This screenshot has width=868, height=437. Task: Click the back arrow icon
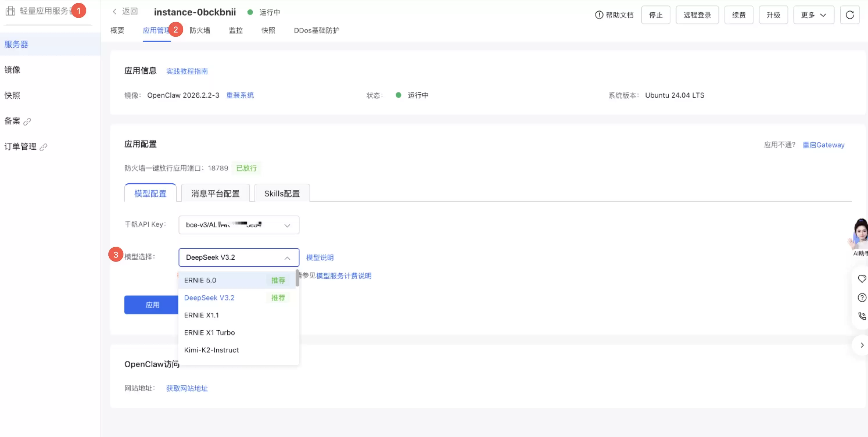point(114,11)
